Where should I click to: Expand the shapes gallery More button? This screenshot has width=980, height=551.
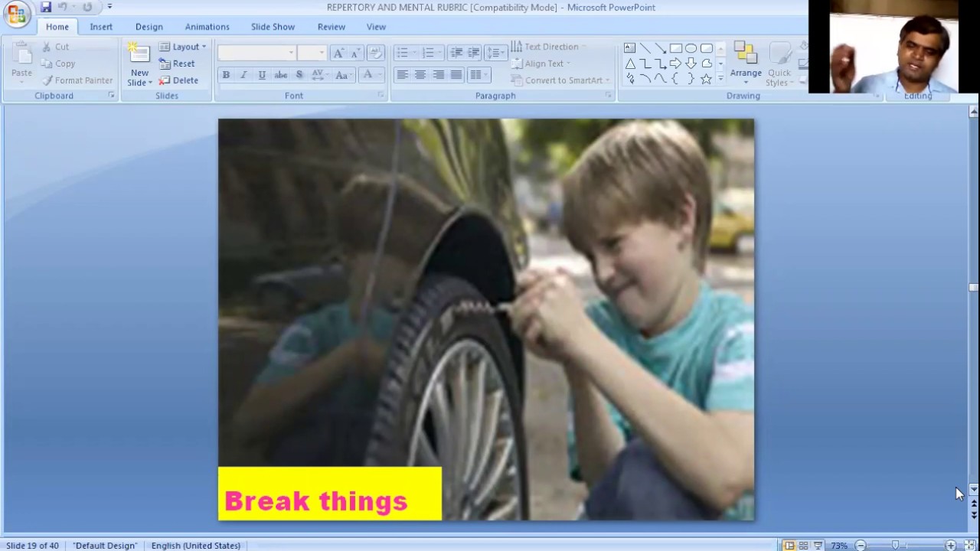click(x=720, y=79)
